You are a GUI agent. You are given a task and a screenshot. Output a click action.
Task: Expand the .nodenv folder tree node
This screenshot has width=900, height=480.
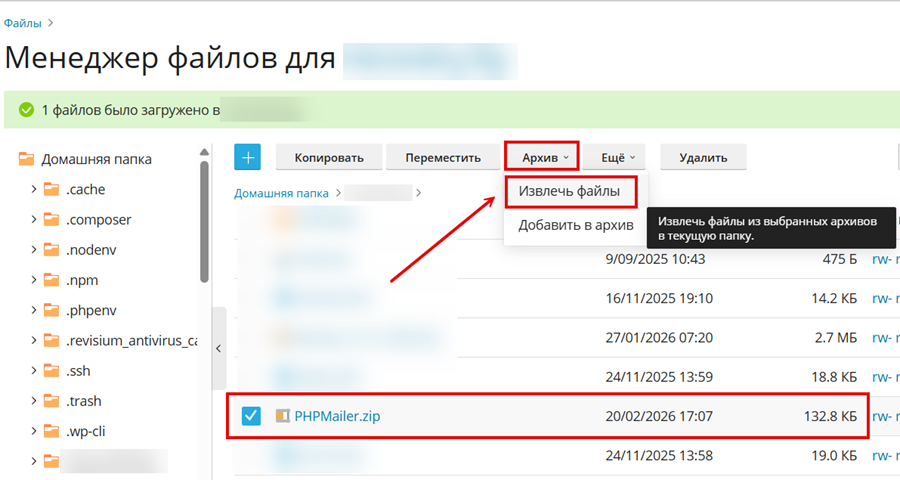click(34, 250)
